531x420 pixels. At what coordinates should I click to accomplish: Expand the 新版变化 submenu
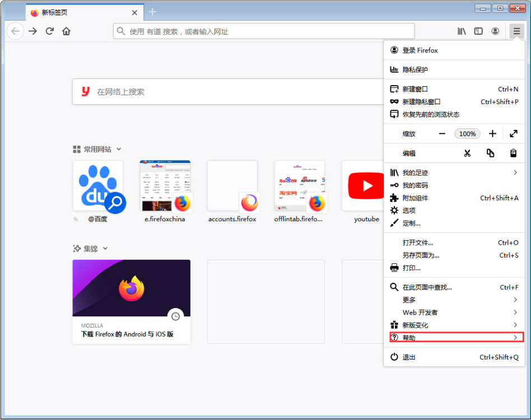click(x=454, y=325)
